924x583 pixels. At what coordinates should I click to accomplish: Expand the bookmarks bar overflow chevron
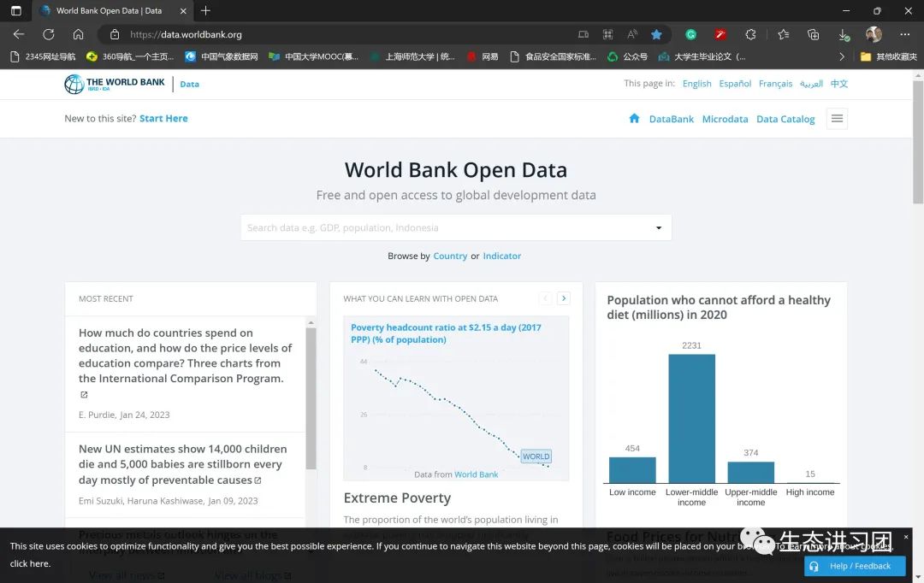(842, 56)
